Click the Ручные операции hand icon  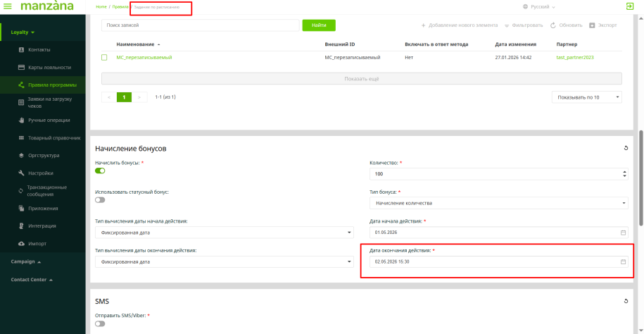[x=21, y=120]
